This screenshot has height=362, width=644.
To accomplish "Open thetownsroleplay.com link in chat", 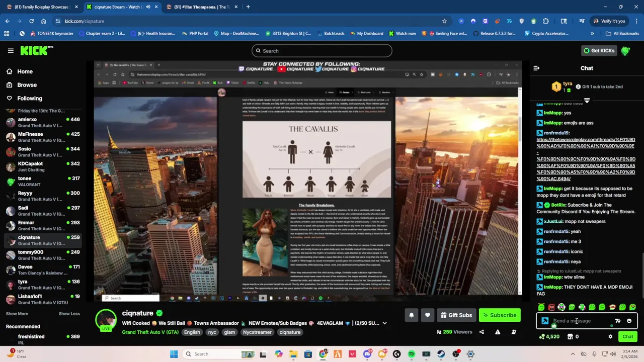I will [586, 159].
